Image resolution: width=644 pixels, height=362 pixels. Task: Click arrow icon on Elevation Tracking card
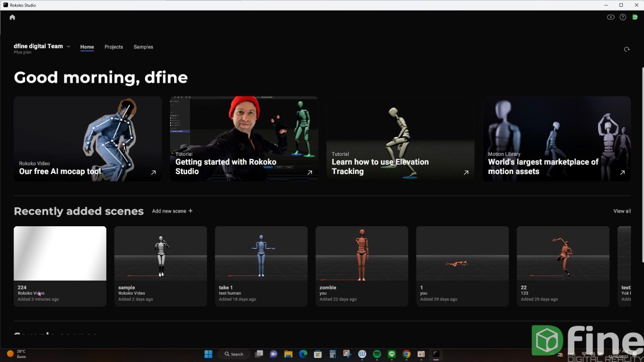coord(466,172)
